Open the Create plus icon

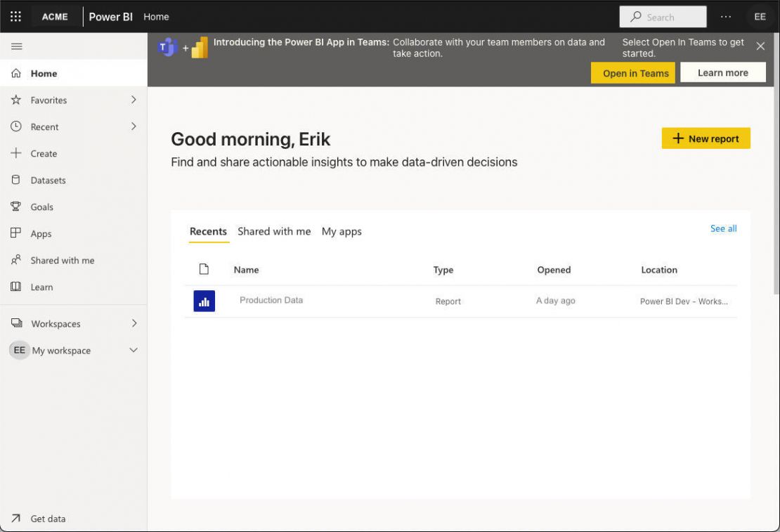(15, 153)
